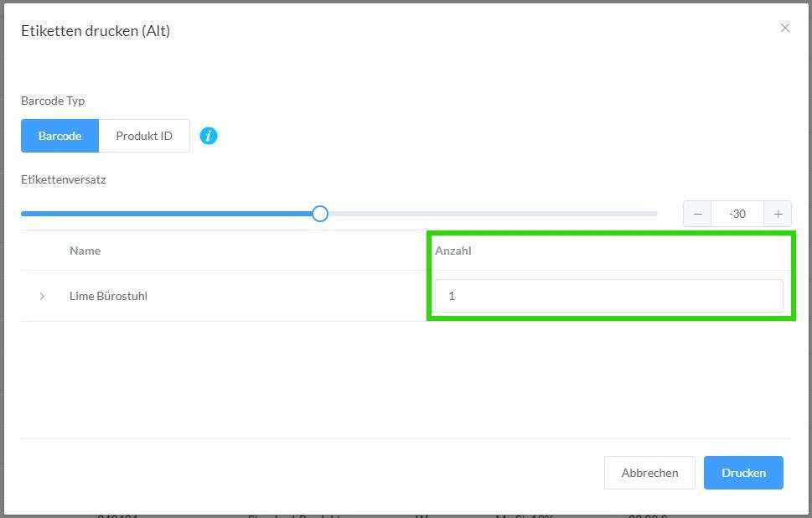Increase label offset with plus button
The width and height of the screenshot is (812, 518).
click(x=778, y=214)
